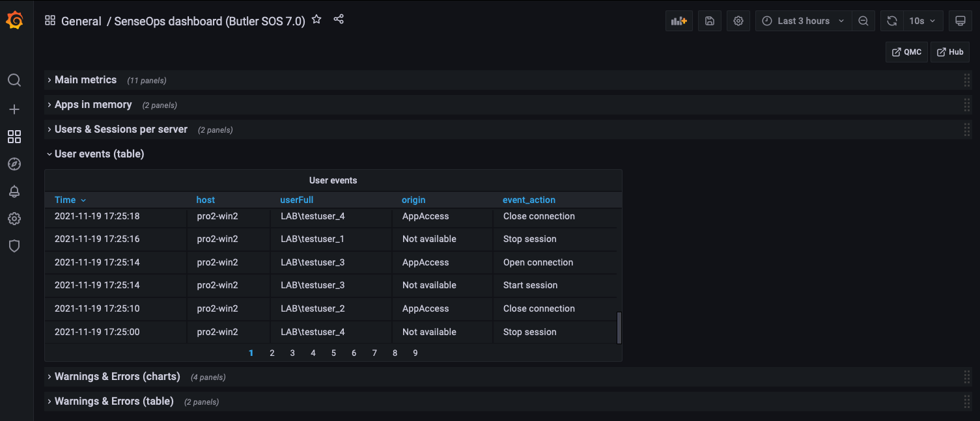Image resolution: width=980 pixels, height=421 pixels.
Task: Open the Server Admin shield icon
Action: coord(14,246)
